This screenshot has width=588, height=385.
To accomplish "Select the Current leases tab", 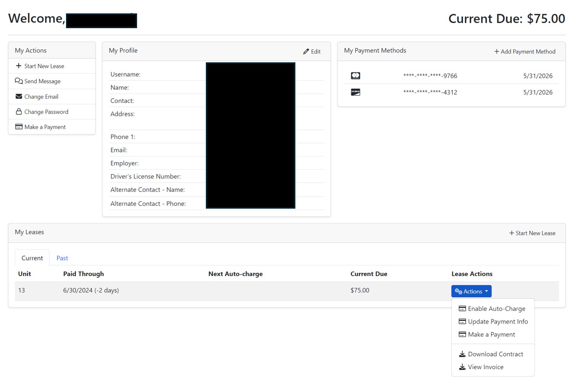I will click(32, 258).
